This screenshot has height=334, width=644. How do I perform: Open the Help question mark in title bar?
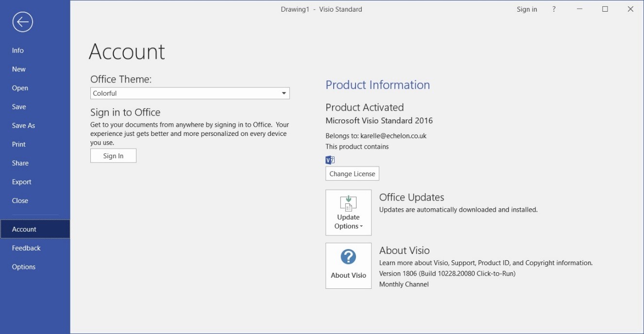pyautogui.click(x=554, y=9)
